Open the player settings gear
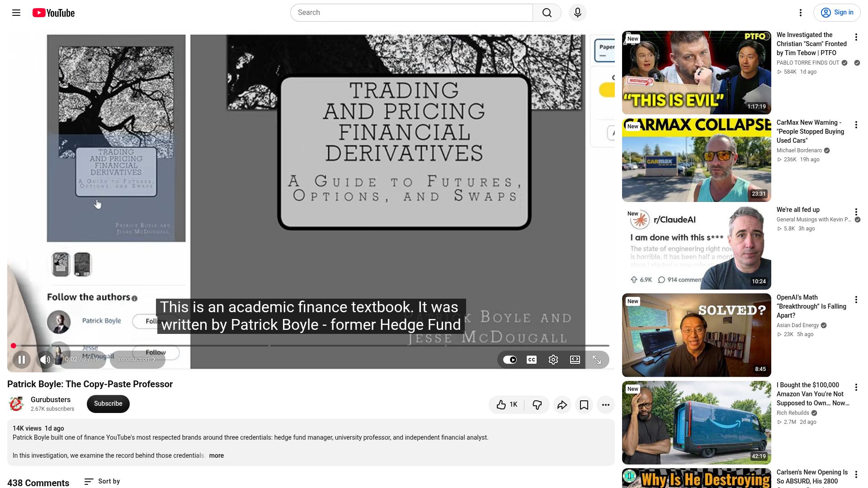Screen dimensions: 868x488 [553, 360]
